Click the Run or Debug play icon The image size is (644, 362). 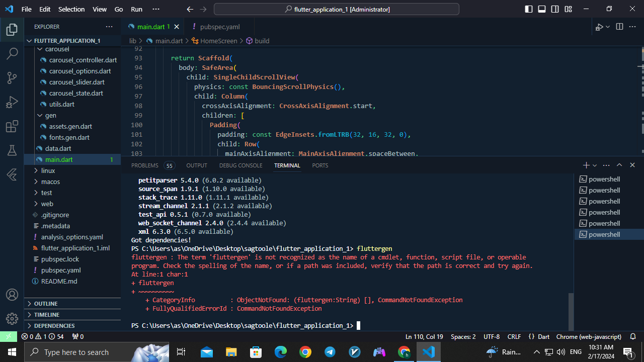[x=599, y=27]
